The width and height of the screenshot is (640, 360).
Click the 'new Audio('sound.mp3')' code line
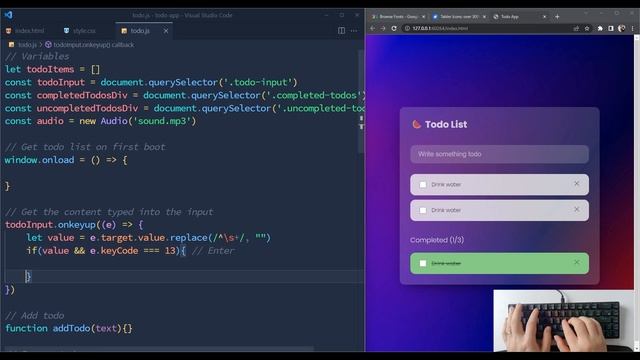click(100, 121)
